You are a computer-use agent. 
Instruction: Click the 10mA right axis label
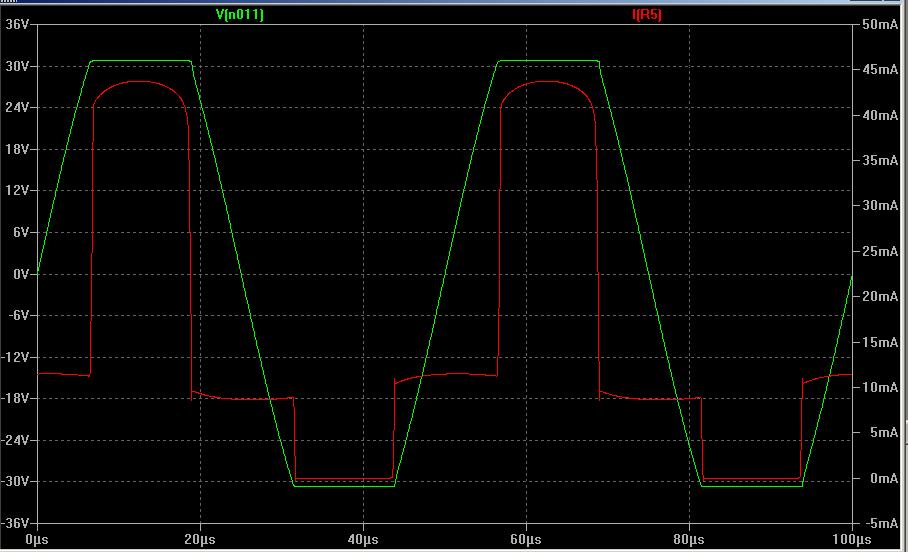[x=880, y=388]
